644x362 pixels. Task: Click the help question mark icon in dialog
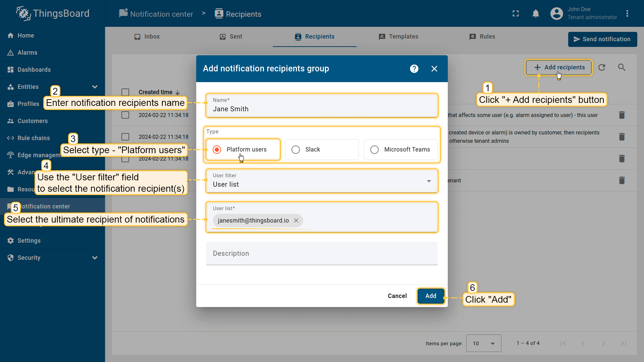(414, 69)
